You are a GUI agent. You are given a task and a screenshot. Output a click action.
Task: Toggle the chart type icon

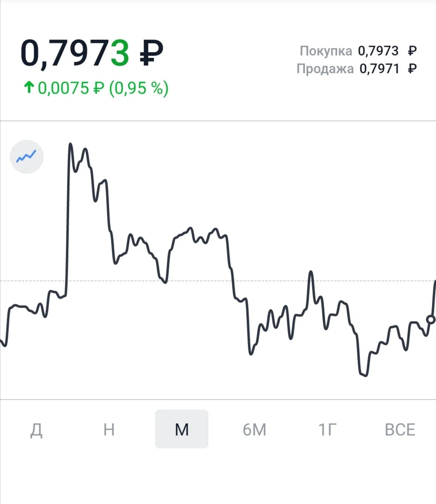point(27,157)
